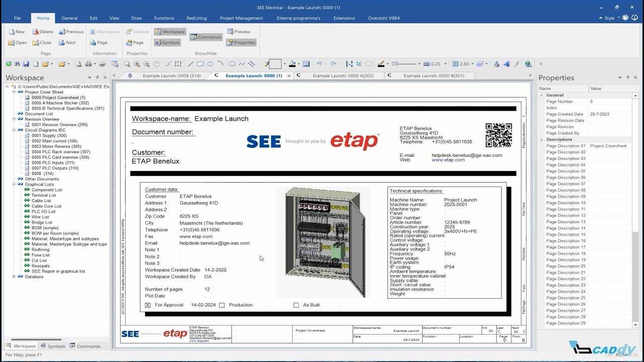The width and height of the screenshot is (644, 362).
Task: Collapse the Circuit Diagrams IEC tree node
Action: [x=14, y=130]
